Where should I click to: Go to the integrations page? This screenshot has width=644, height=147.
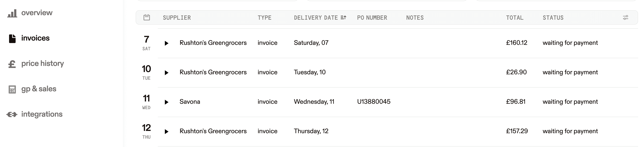(42, 114)
